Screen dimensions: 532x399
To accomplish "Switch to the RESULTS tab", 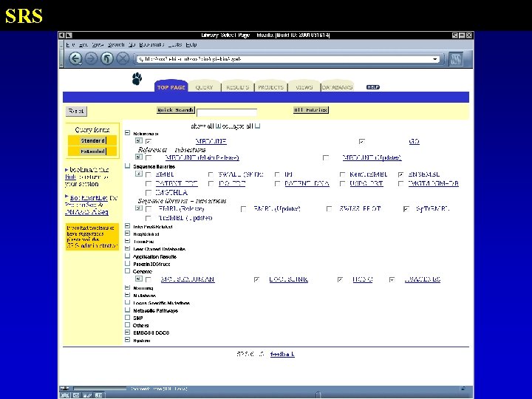I will pyautogui.click(x=237, y=87).
